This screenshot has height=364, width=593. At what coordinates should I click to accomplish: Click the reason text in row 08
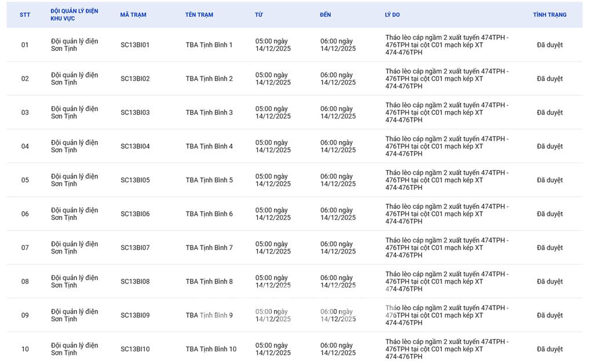(x=446, y=282)
